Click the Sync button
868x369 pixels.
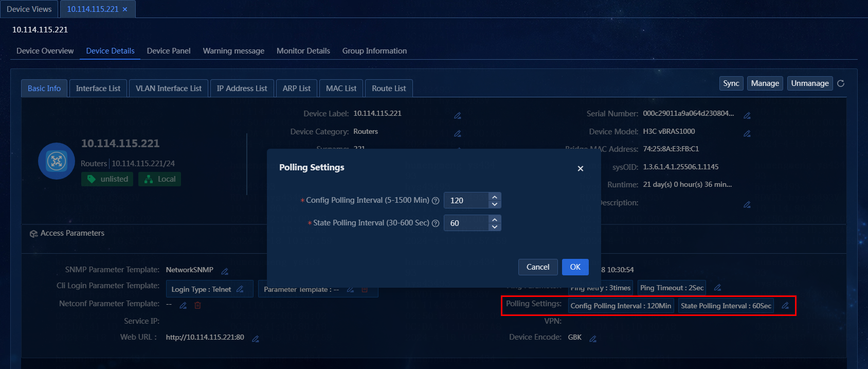tap(731, 83)
